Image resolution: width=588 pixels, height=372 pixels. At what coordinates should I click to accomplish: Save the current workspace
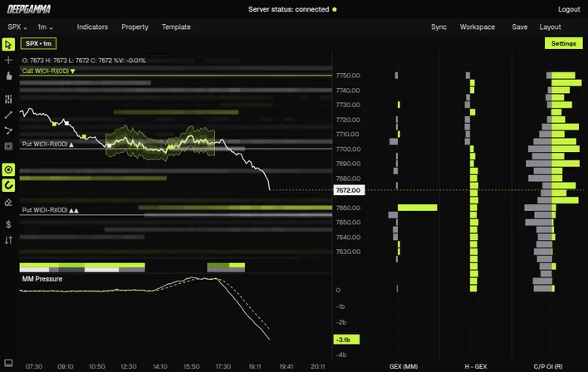click(x=520, y=27)
